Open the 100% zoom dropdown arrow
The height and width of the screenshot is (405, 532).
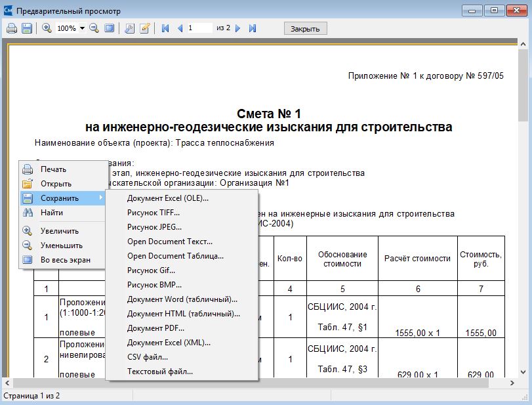[82, 28]
